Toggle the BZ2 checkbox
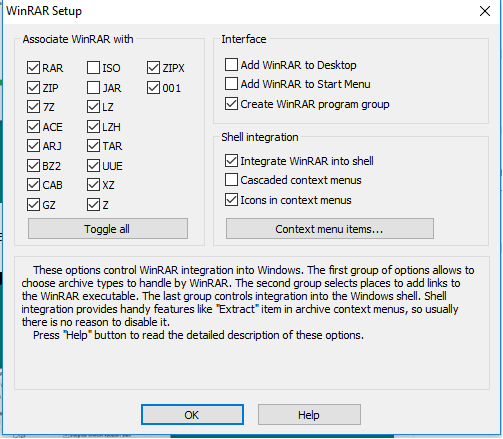The image size is (503, 439). [x=33, y=166]
